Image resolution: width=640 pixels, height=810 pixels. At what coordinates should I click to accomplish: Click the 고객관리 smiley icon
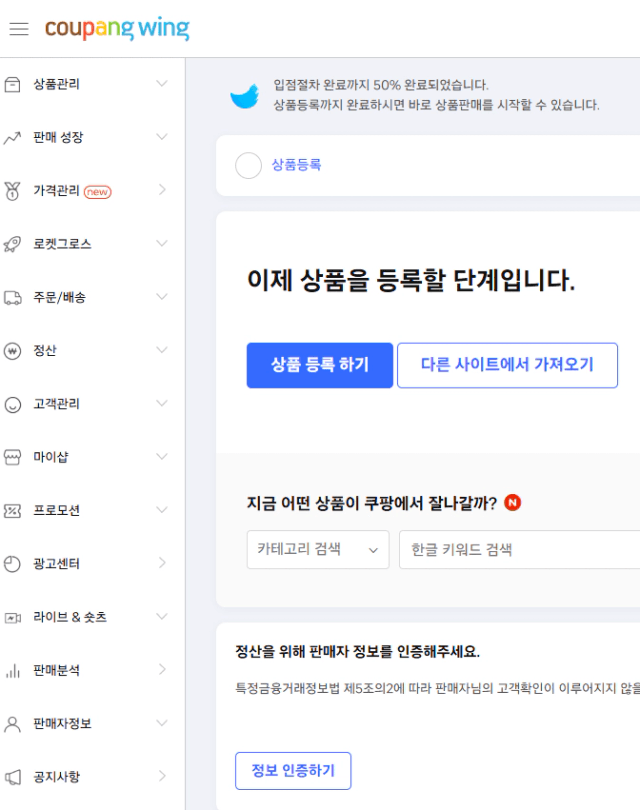click(12, 404)
